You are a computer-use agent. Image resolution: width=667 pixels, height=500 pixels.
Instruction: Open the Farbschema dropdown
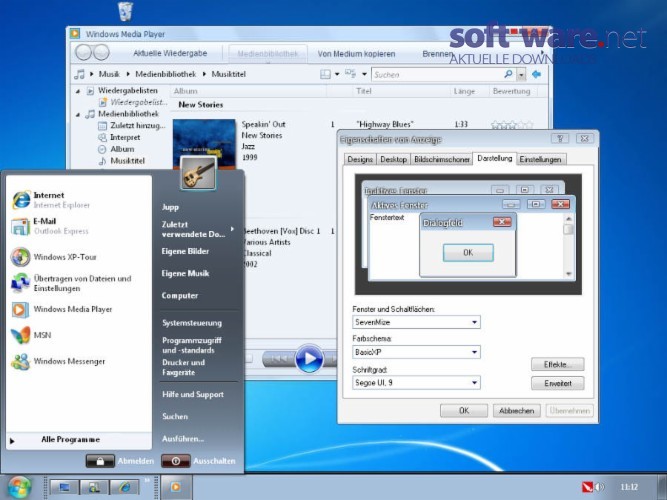click(x=474, y=352)
